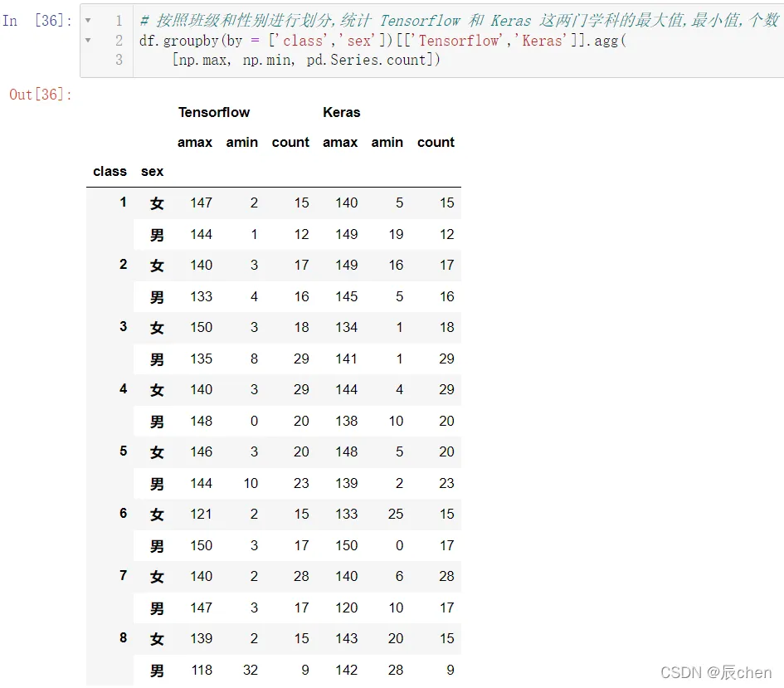Click amax header under Keras
784x688 pixels.
340,143
